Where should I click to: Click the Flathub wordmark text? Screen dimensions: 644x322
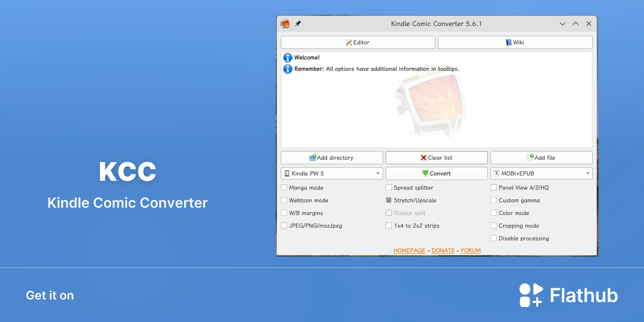tap(584, 295)
